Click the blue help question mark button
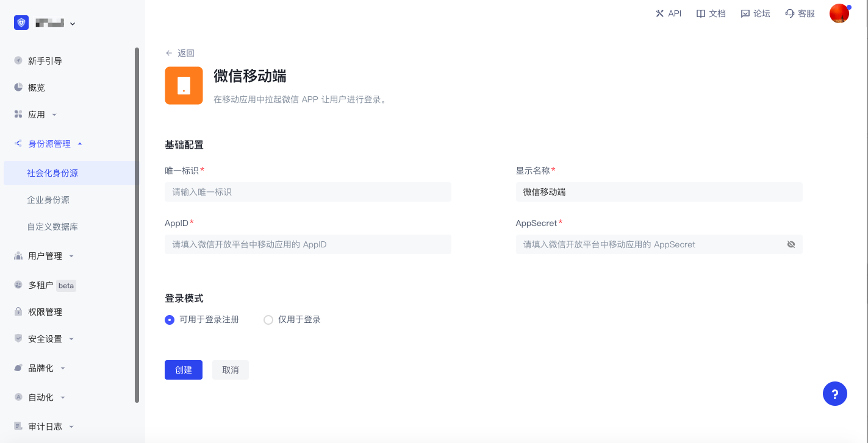Screen dimensions: 868x443 pos(834,394)
